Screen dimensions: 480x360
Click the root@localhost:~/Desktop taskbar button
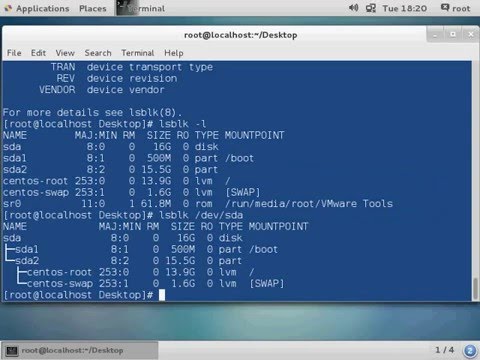(x=79, y=350)
